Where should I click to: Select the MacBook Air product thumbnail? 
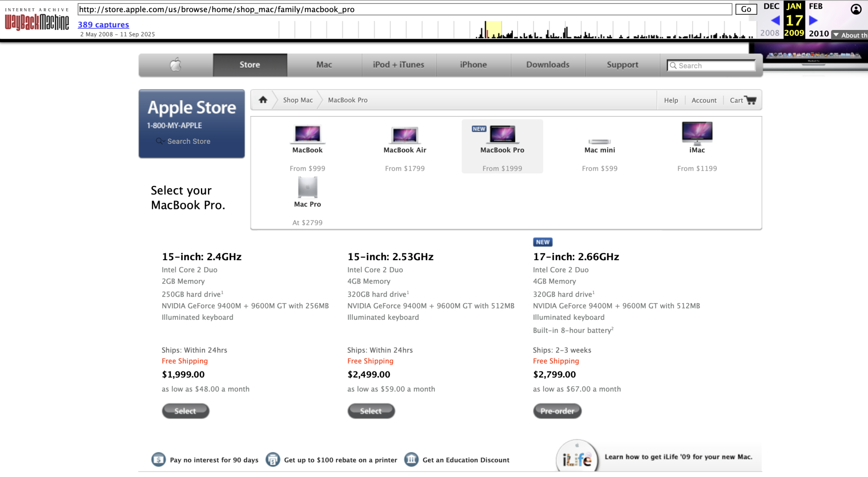click(404, 135)
